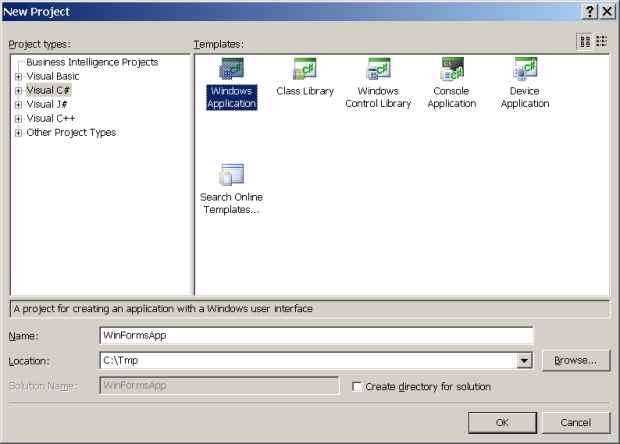The image size is (620, 444).
Task: Expand the Visual Basic tree node
Action: [18, 76]
